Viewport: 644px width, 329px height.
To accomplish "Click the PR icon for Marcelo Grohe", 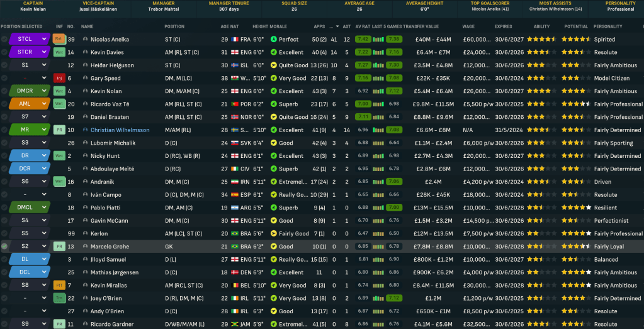I will tap(59, 247).
